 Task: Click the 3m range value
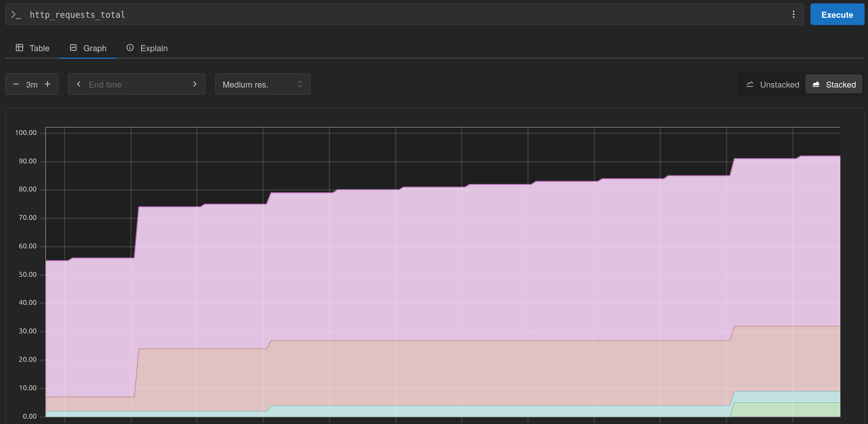pos(32,85)
